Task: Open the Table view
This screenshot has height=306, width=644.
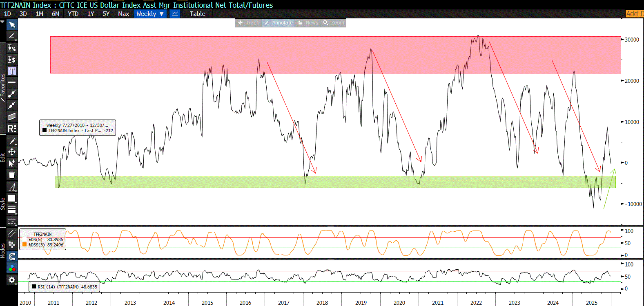Action: point(197,14)
